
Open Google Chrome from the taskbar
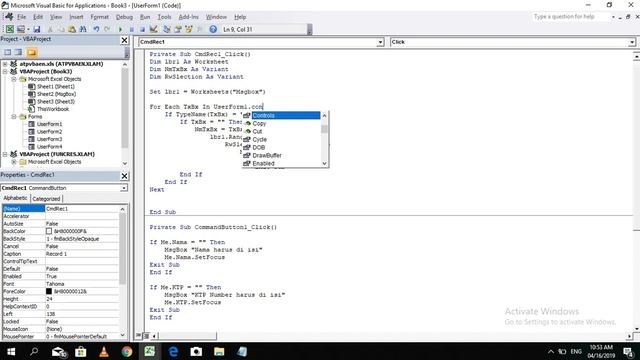tap(127, 351)
